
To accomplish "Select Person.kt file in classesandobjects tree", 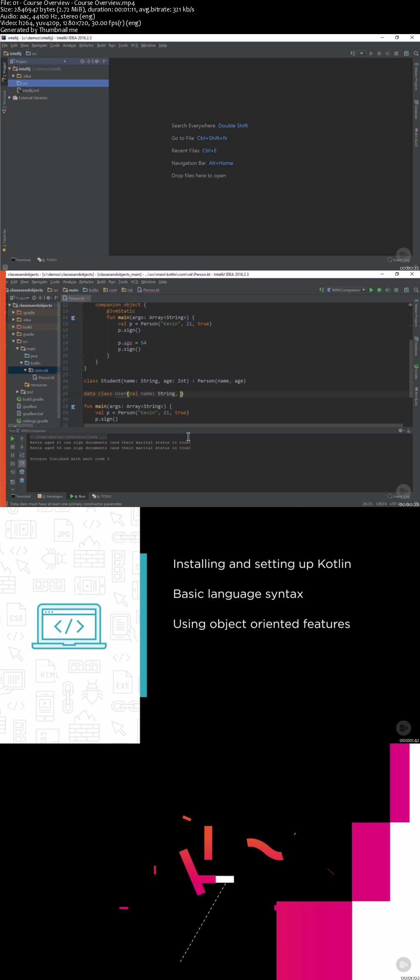I will click(x=44, y=378).
